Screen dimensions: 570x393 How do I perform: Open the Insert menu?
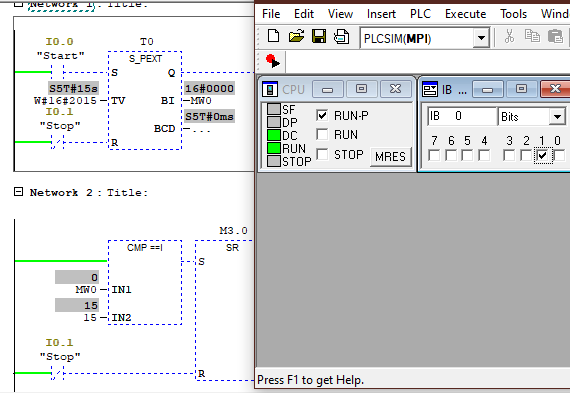click(x=381, y=14)
